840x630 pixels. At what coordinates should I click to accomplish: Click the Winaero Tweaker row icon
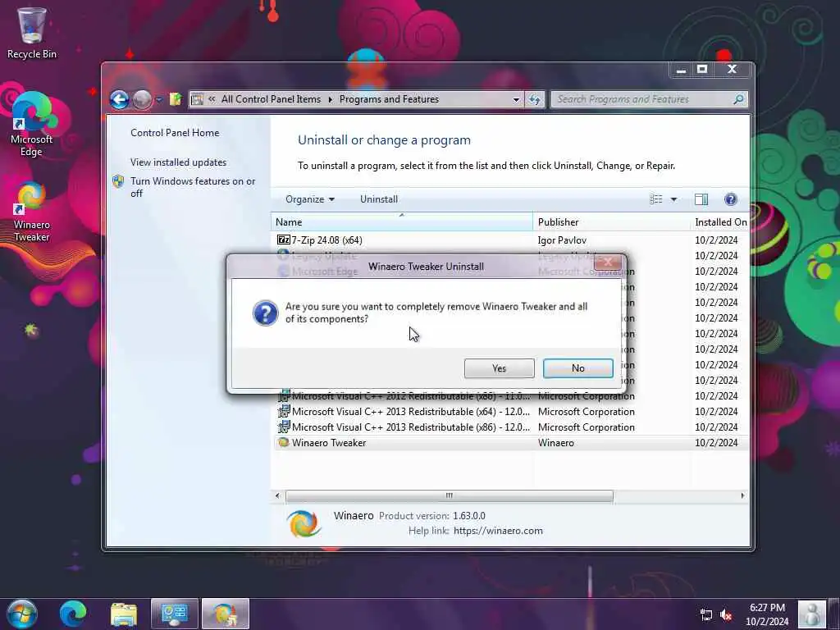pos(283,442)
